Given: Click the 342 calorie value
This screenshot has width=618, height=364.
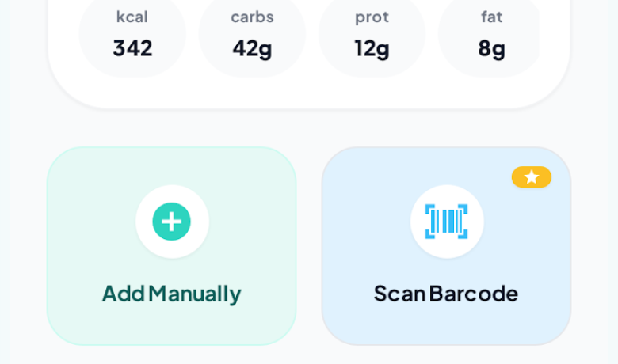Looking at the screenshot, I should (132, 48).
